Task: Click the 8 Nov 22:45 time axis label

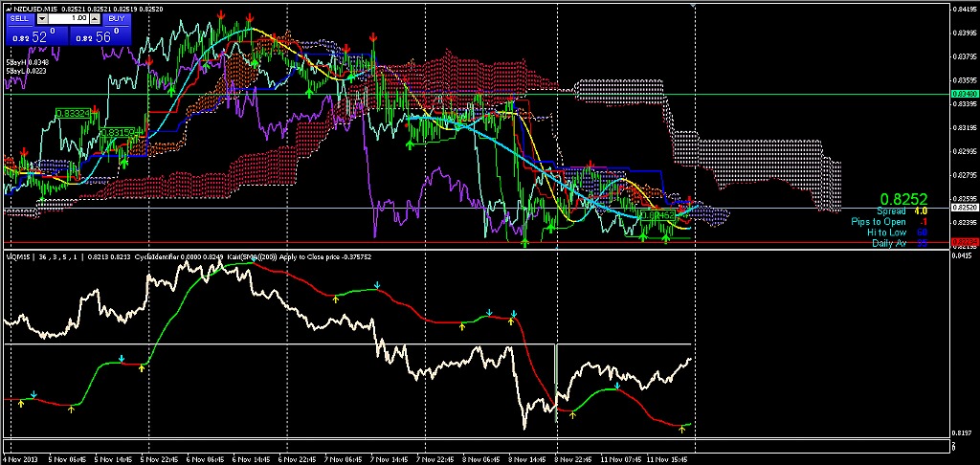Action: point(572,459)
